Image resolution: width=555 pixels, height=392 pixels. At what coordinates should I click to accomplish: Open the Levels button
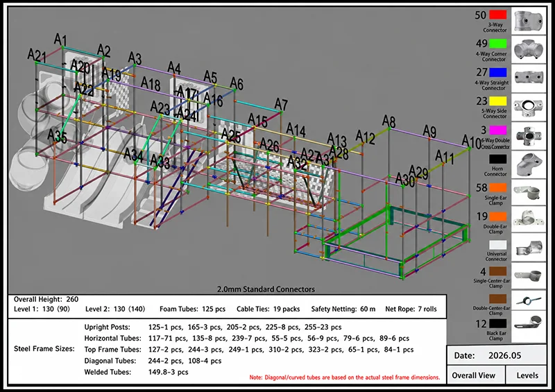coord(527,375)
